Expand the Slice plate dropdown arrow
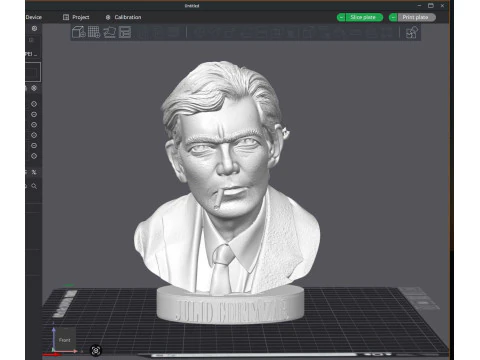 341,17
